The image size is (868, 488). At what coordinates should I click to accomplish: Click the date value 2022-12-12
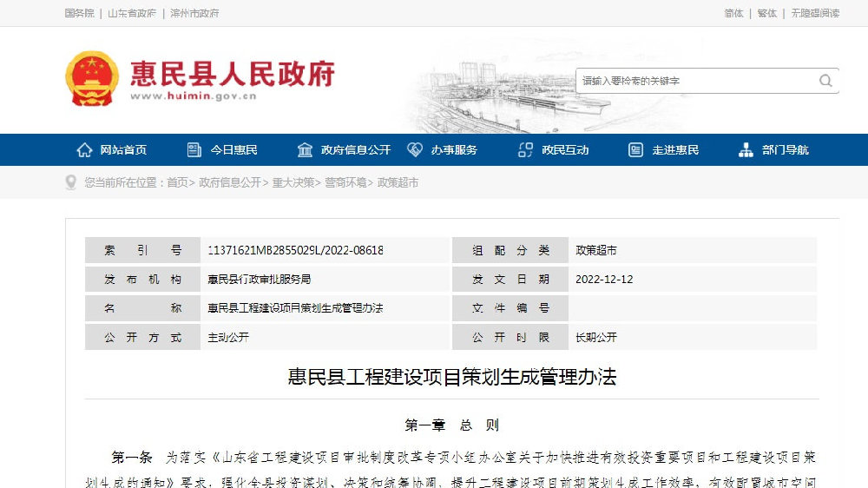pyautogui.click(x=604, y=280)
